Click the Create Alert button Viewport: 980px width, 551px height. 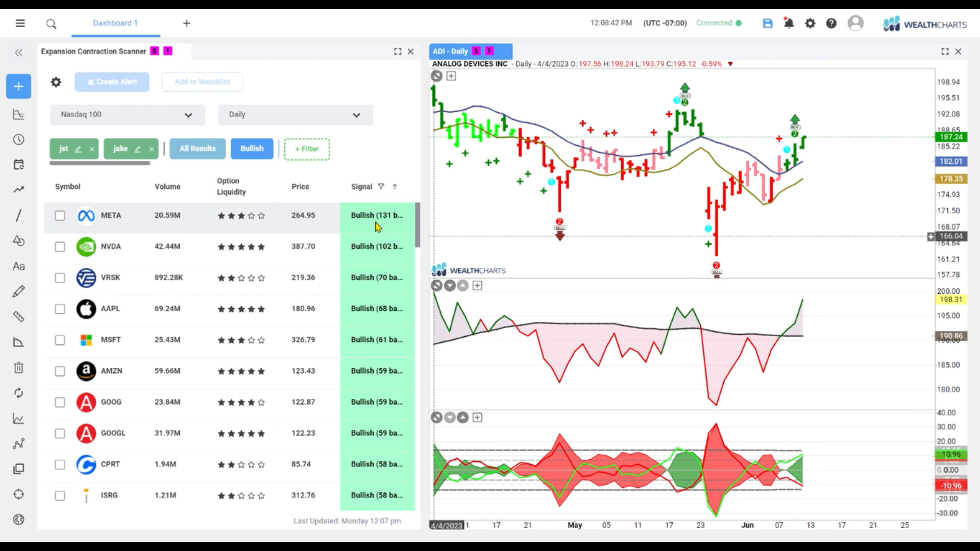(112, 82)
